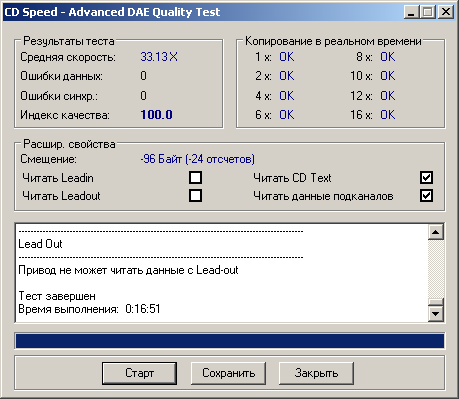The height and width of the screenshot is (399, 459).
Task: Uncheck Читать данные подканалов checkbox
Action: pyautogui.click(x=426, y=196)
